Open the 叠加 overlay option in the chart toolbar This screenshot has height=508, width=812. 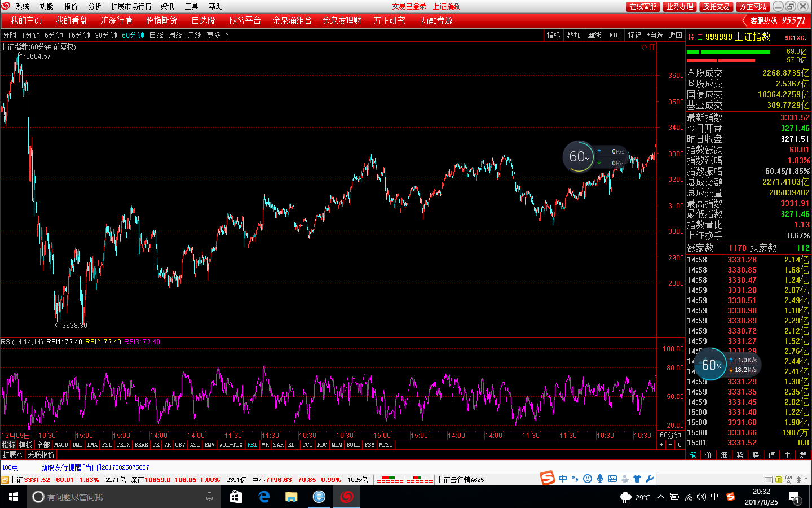point(574,35)
